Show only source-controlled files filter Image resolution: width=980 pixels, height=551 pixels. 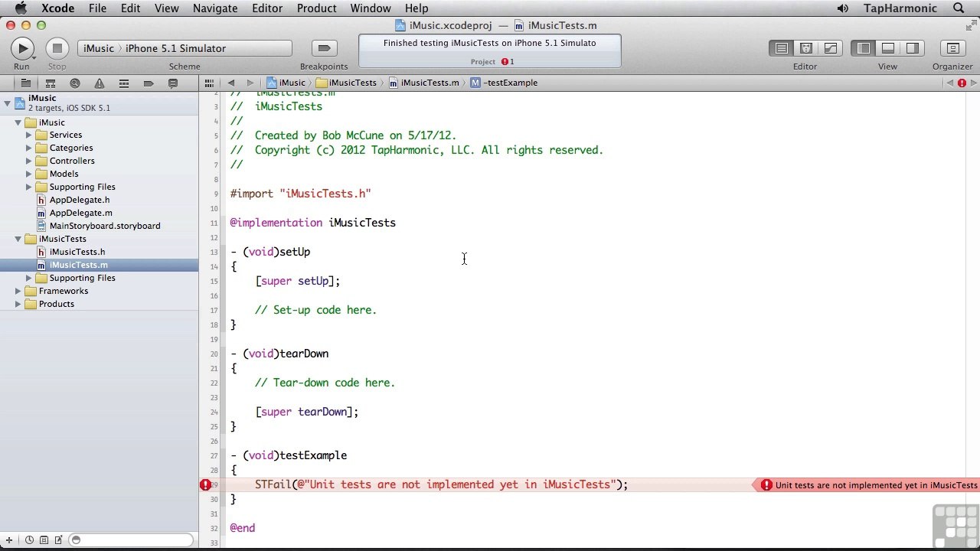pyautogui.click(x=44, y=540)
